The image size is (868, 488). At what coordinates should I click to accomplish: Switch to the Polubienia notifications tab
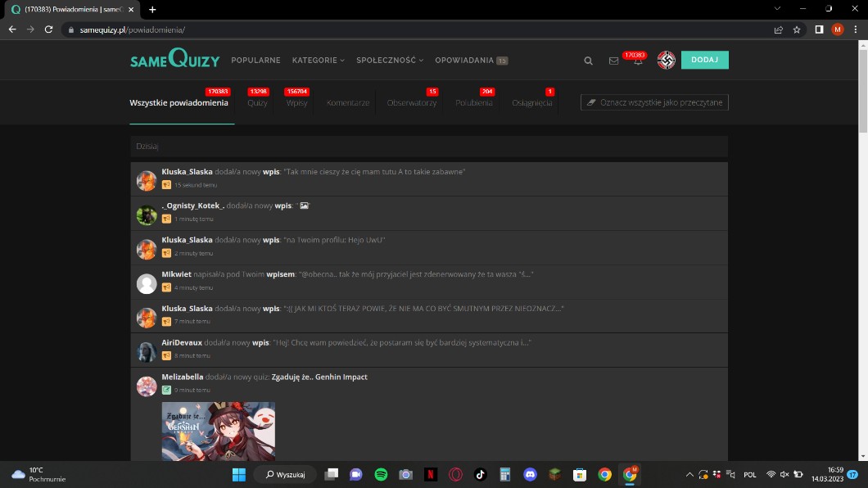pyautogui.click(x=474, y=103)
